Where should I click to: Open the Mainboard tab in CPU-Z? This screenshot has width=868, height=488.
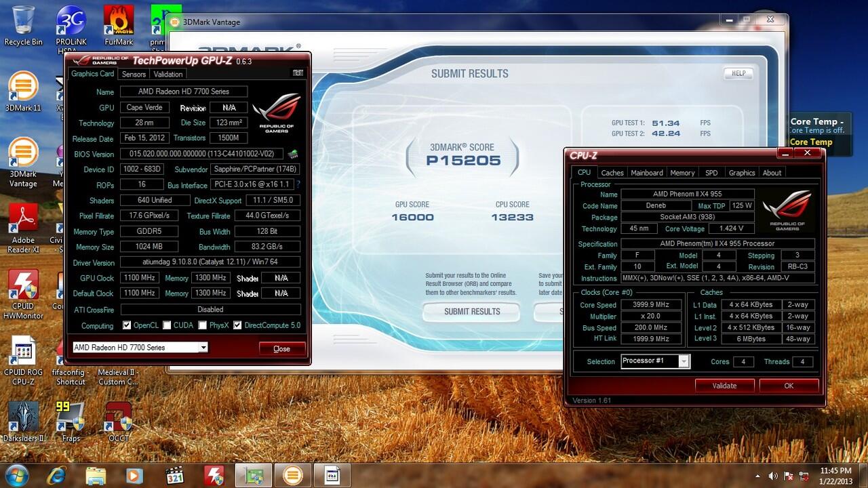647,173
